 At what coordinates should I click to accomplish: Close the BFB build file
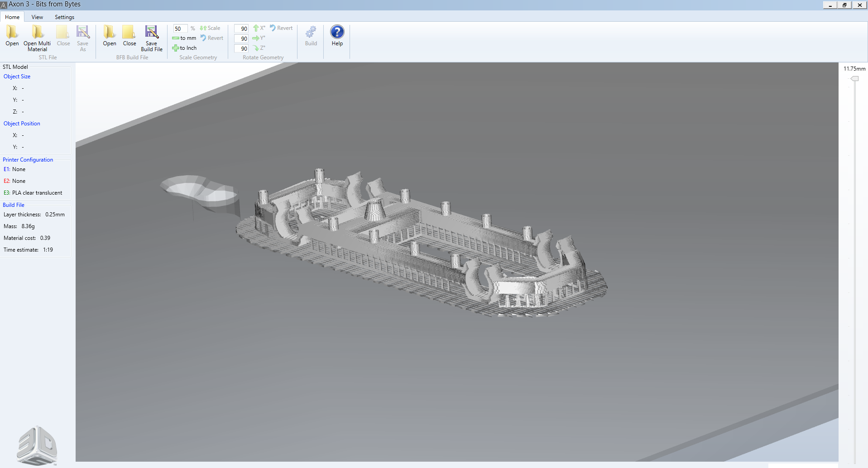(129, 35)
